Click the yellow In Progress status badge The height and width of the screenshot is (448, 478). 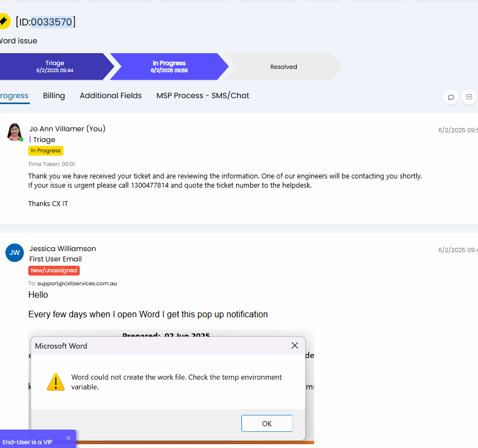[46, 151]
